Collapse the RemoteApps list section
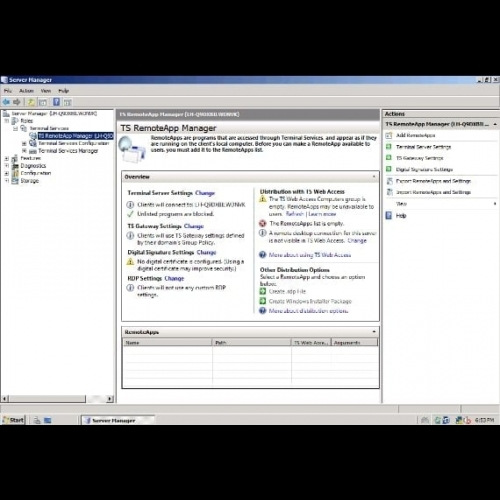 [374, 332]
